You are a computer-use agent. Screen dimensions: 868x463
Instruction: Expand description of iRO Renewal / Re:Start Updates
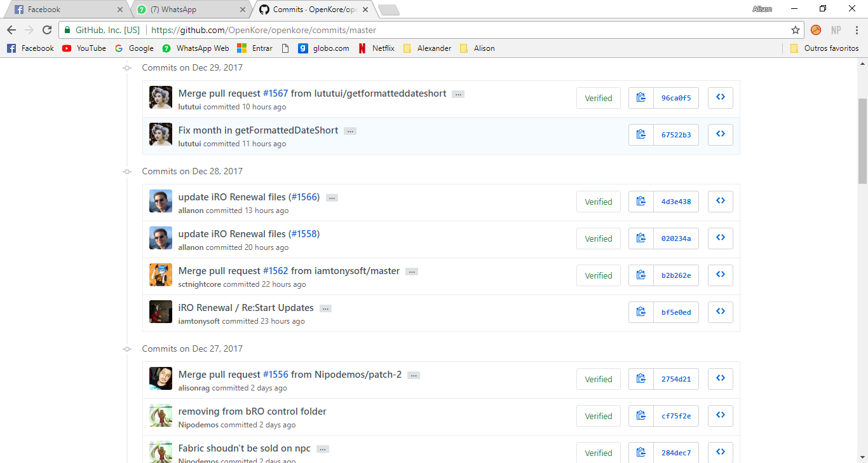coord(325,308)
